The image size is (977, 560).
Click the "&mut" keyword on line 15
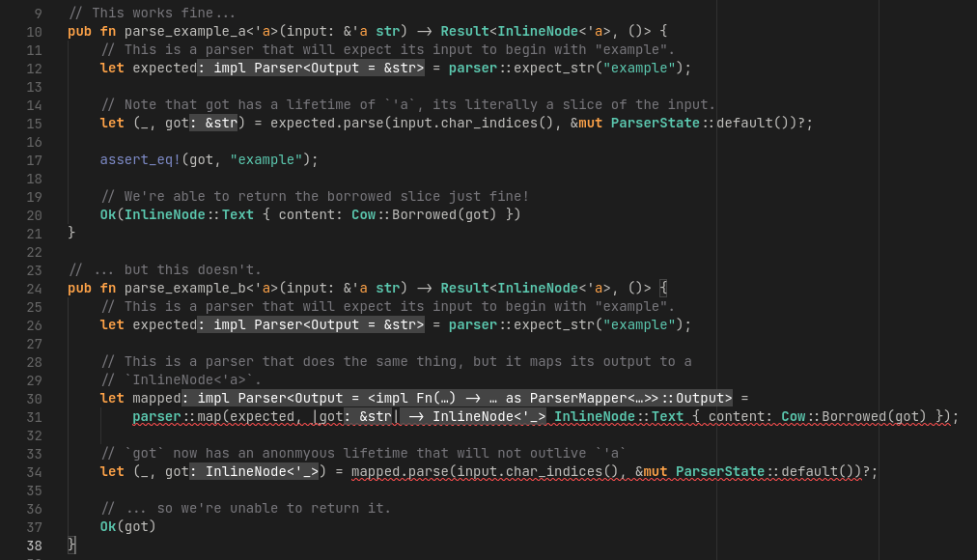pyautogui.click(x=586, y=124)
